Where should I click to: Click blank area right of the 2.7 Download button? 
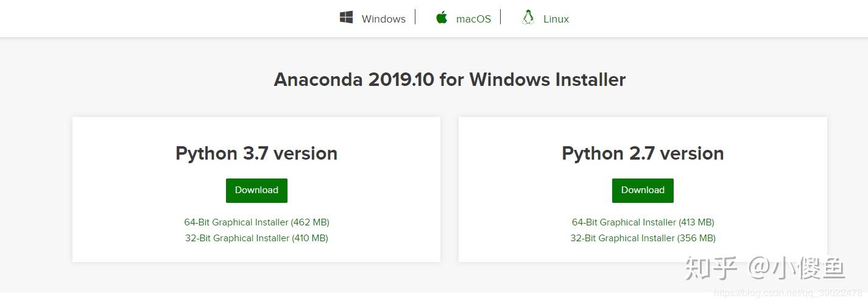[749, 191]
